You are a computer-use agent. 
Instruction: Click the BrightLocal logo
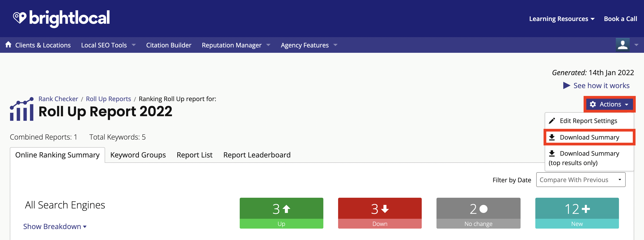tap(61, 19)
